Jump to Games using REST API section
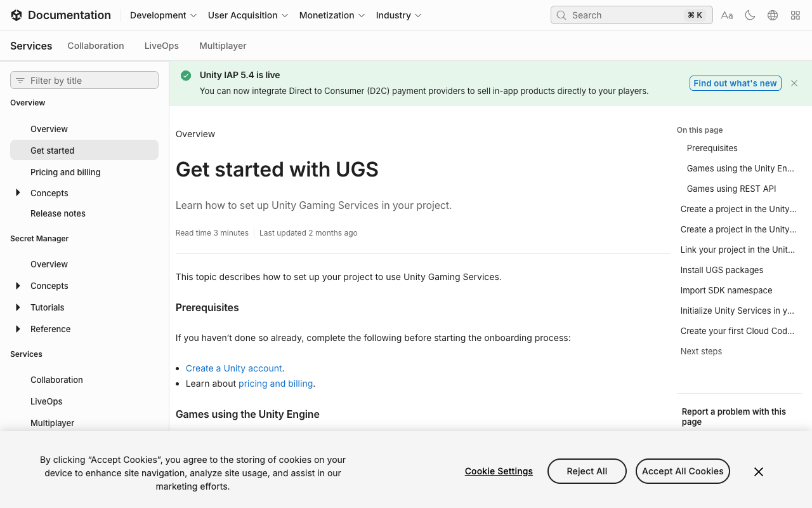 click(731, 189)
